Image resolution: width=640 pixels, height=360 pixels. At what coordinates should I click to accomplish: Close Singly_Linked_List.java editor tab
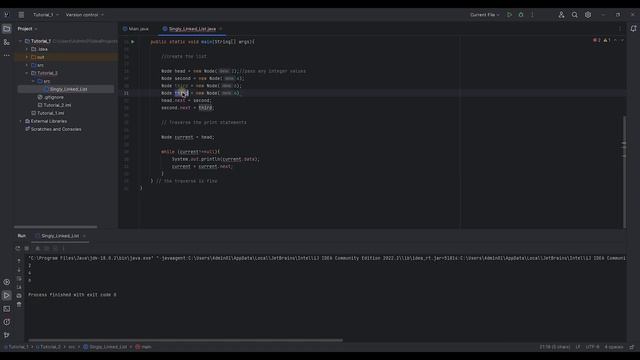click(220, 29)
